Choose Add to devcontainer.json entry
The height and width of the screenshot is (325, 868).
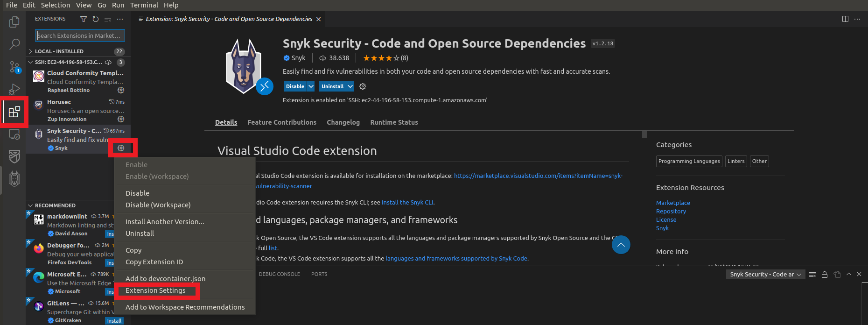(x=185, y=279)
